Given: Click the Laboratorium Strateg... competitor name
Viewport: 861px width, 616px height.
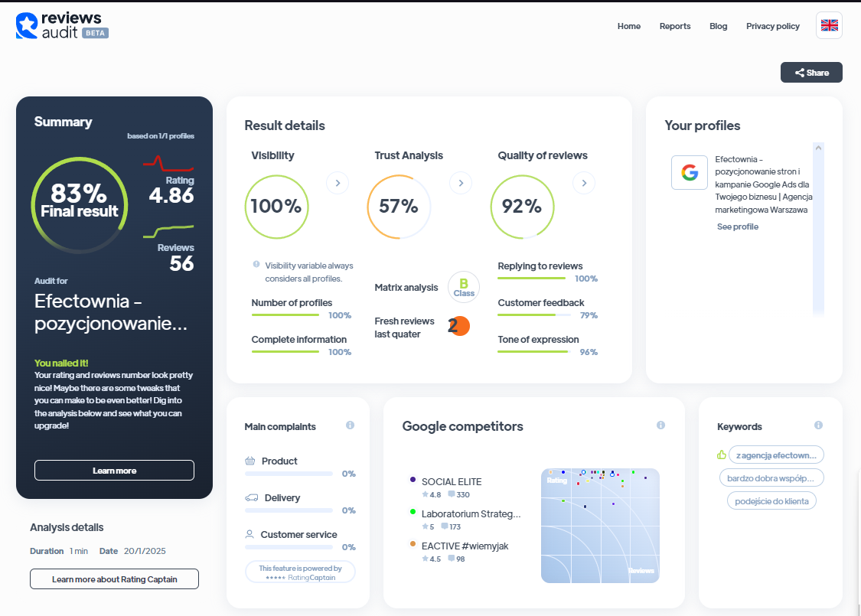Looking at the screenshot, I should pyautogui.click(x=471, y=514).
